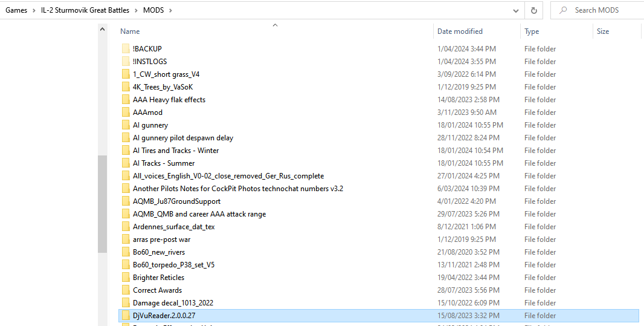Click File folder type in AAAmod row
The height and width of the screenshot is (326, 644).
coord(540,112)
